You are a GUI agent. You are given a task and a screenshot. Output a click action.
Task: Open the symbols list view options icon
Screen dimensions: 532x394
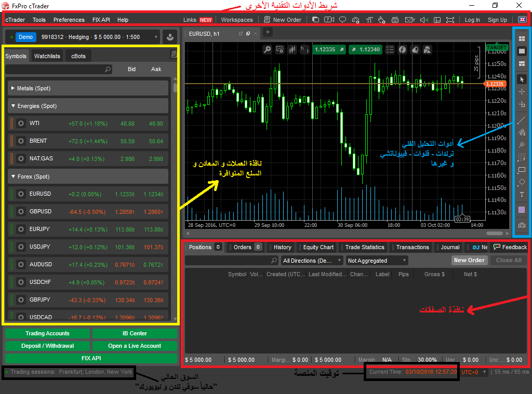174,55
